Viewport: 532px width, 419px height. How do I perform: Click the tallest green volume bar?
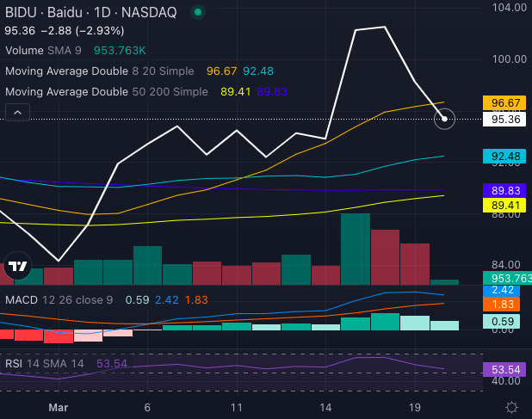pyautogui.click(x=355, y=249)
